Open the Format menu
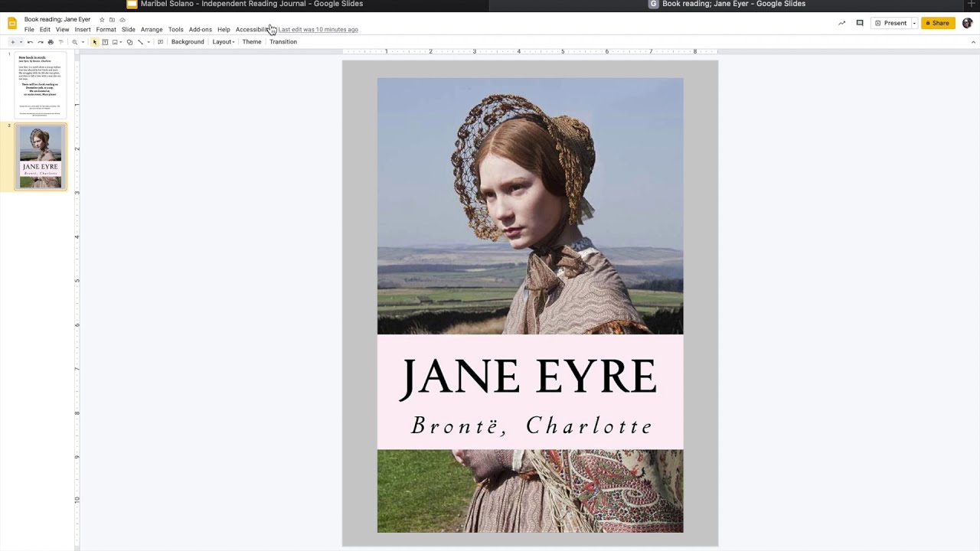Image resolution: width=980 pixels, height=551 pixels. click(106, 30)
